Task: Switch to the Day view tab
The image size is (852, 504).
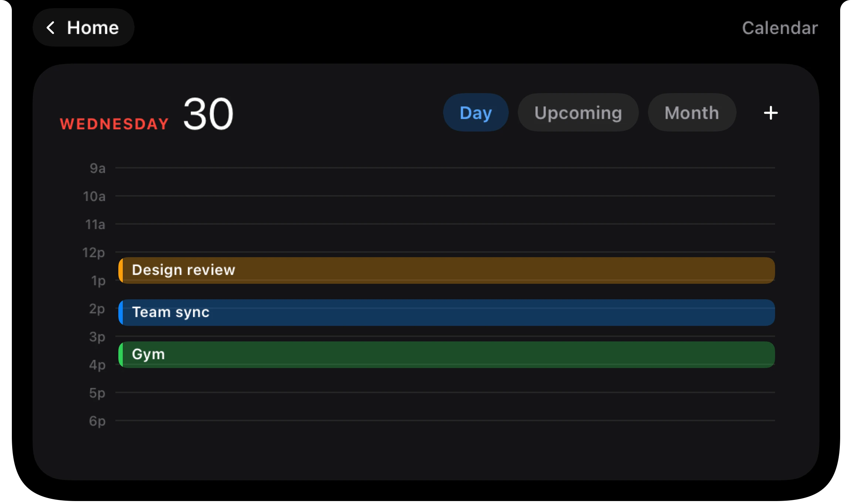Action: 476,113
